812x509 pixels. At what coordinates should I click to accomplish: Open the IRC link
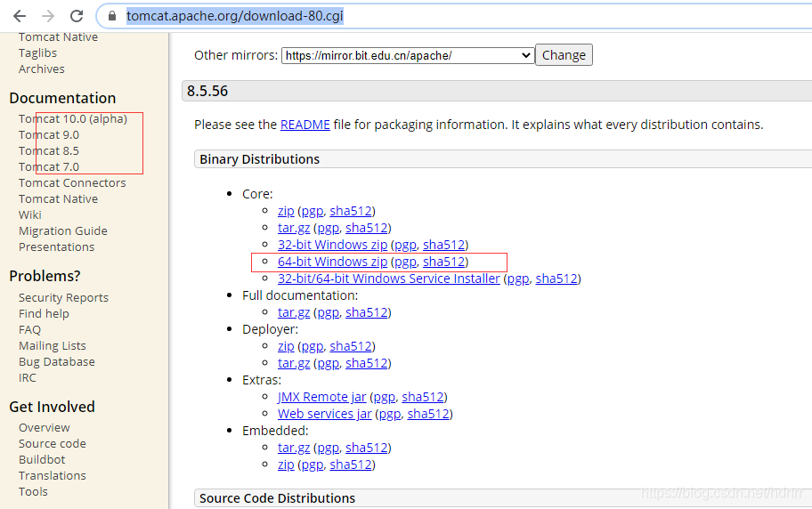coord(28,378)
